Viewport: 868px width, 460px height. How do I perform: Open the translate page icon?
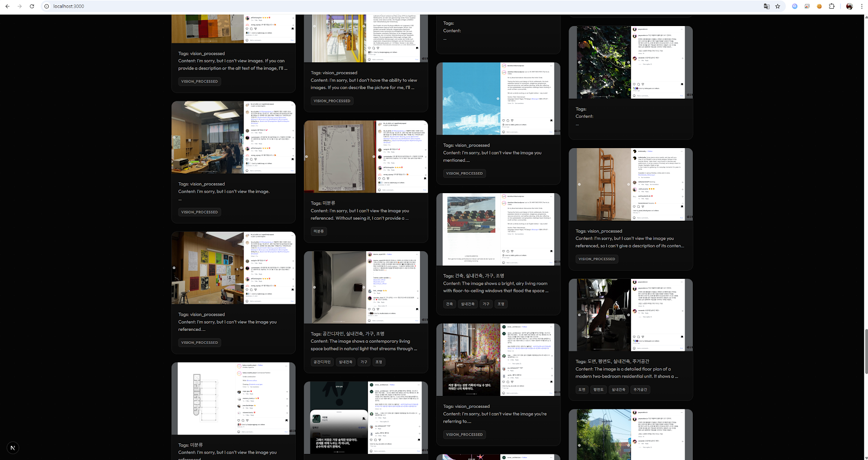(767, 7)
